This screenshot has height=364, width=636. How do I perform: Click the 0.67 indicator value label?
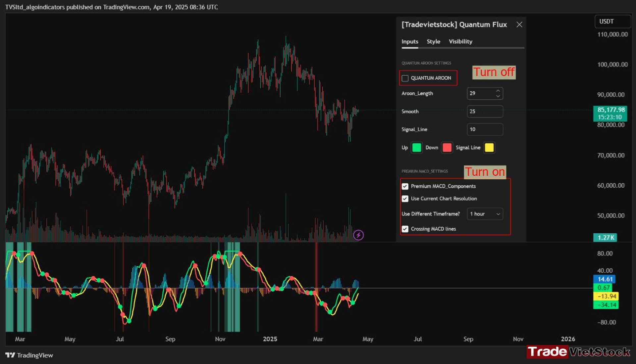pos(603,288)
